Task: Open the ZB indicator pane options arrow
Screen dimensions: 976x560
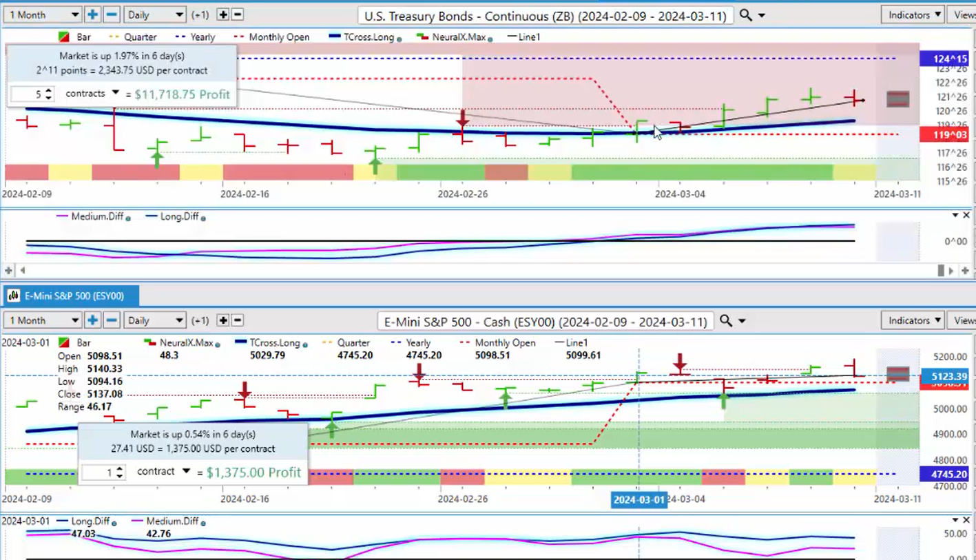Action: tap(955, 216)
